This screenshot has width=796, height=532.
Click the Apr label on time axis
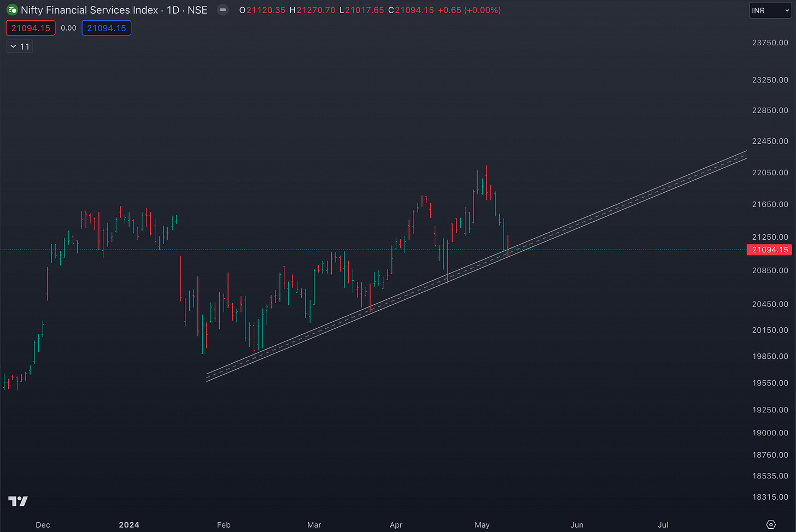coord(396,525)
